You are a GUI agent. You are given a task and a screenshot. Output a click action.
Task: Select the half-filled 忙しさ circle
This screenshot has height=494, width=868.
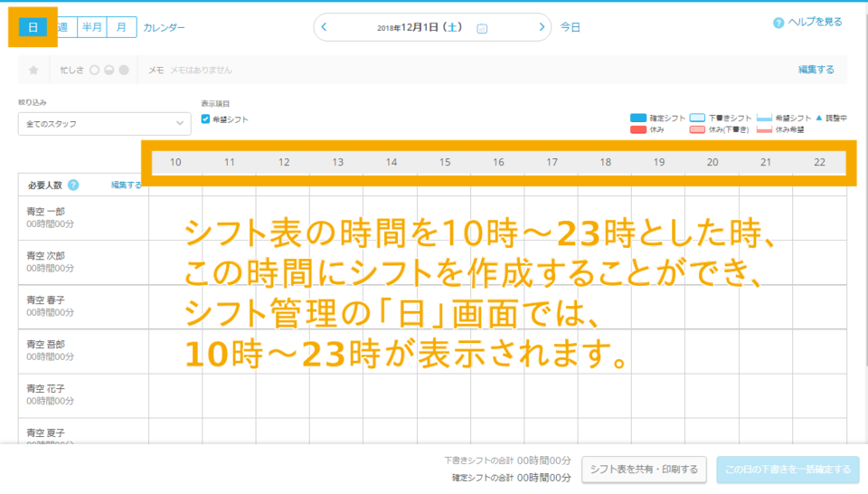[109, 70]
